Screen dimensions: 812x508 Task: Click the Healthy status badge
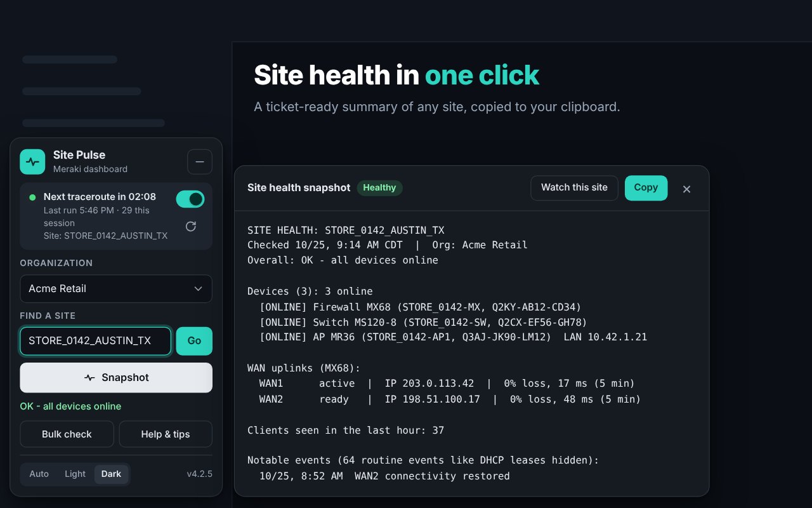coord(379,188)
